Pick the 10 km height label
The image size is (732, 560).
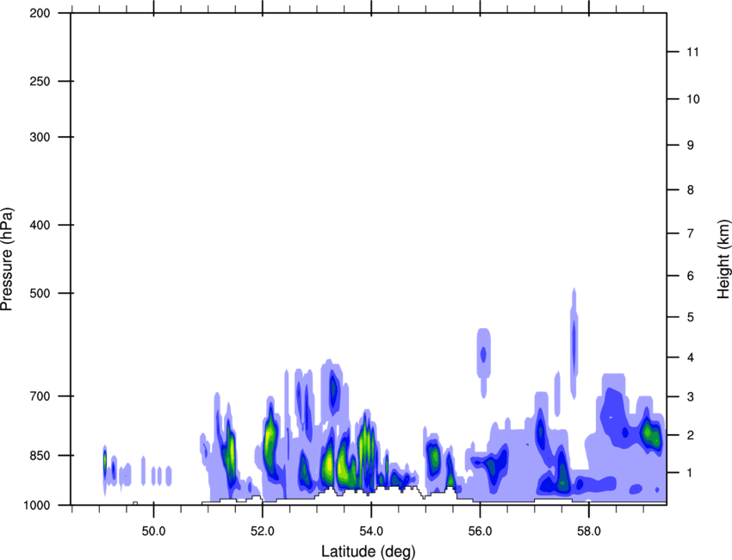(693, 99)
